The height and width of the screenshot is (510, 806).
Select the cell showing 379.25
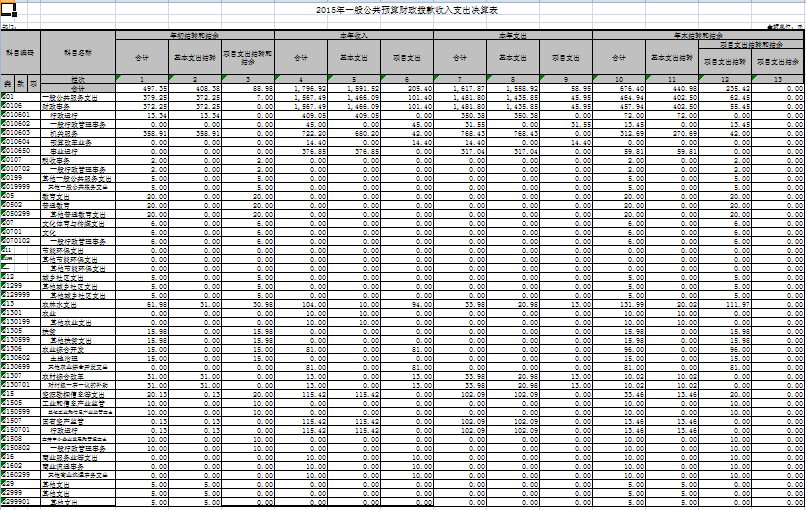point(142,97)
